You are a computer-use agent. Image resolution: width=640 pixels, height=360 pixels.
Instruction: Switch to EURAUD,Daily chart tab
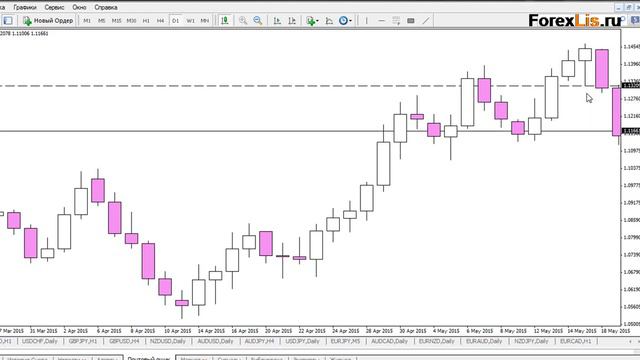click(484, 341)
